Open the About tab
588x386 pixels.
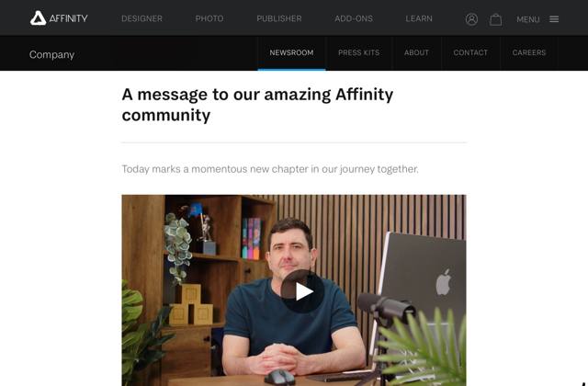[416, 52]
